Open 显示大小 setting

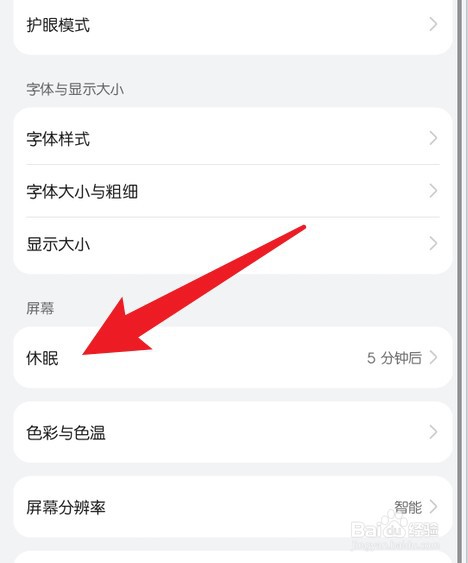click(232, 244)
